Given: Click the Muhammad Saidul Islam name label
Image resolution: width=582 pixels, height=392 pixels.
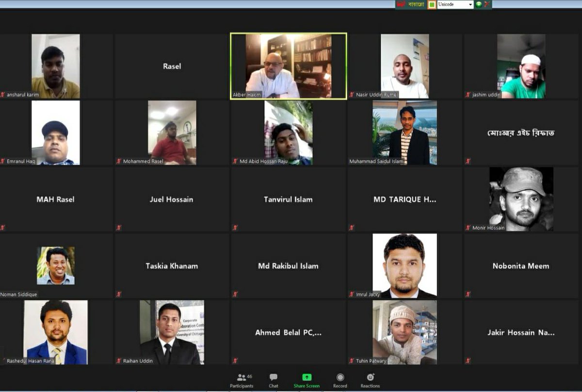Looking at the screenshot, I should click(x=376, y=161).
